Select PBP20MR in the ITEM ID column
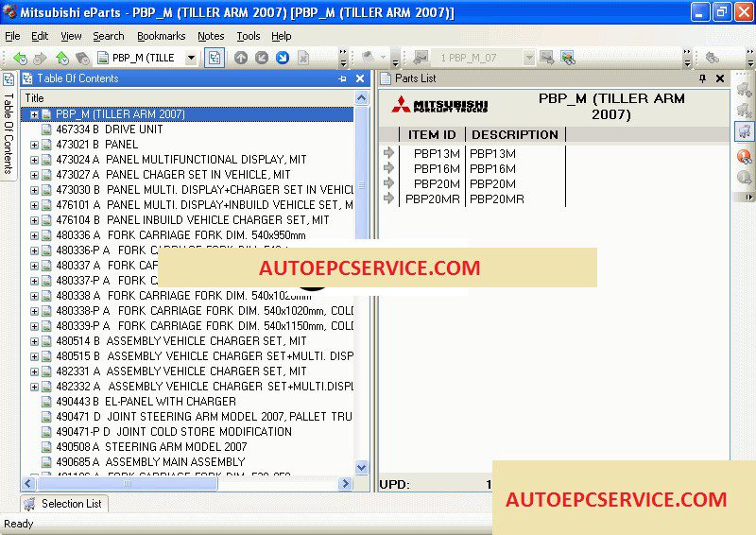Viewport: 756px width, 535px height. click(x=433, y=199)
